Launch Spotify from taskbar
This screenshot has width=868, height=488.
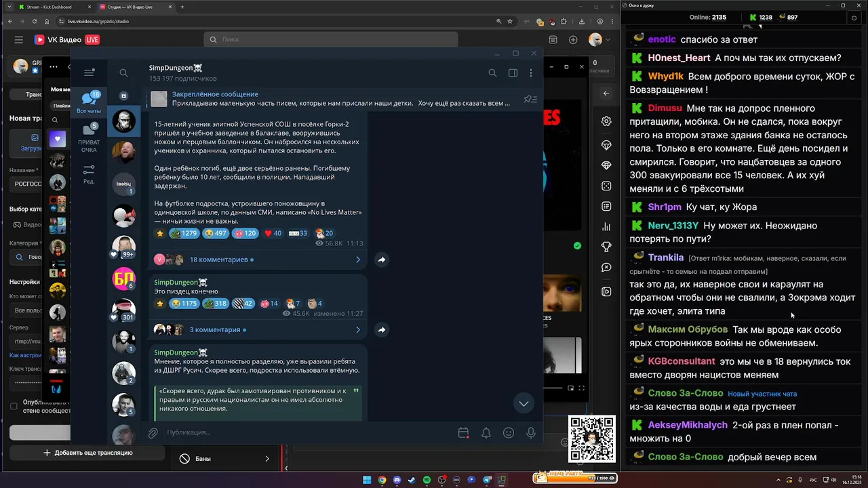427,480
